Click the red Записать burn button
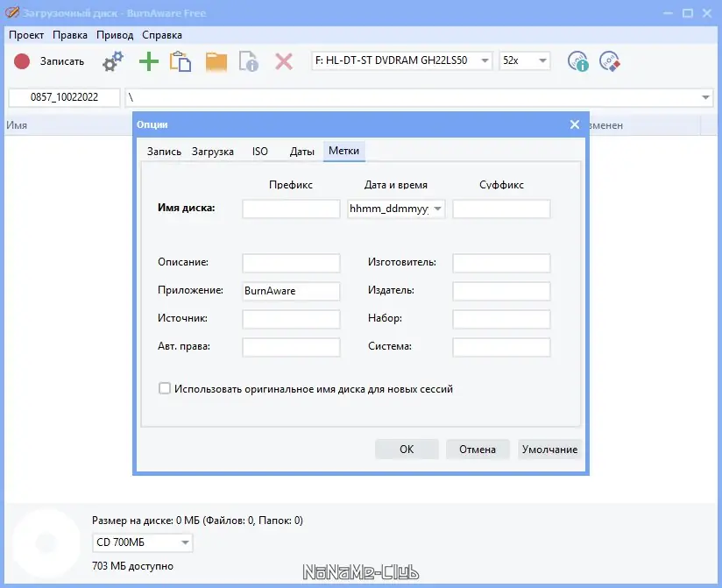Viewport: 722px width, 588px height. [x=49, y=61]
